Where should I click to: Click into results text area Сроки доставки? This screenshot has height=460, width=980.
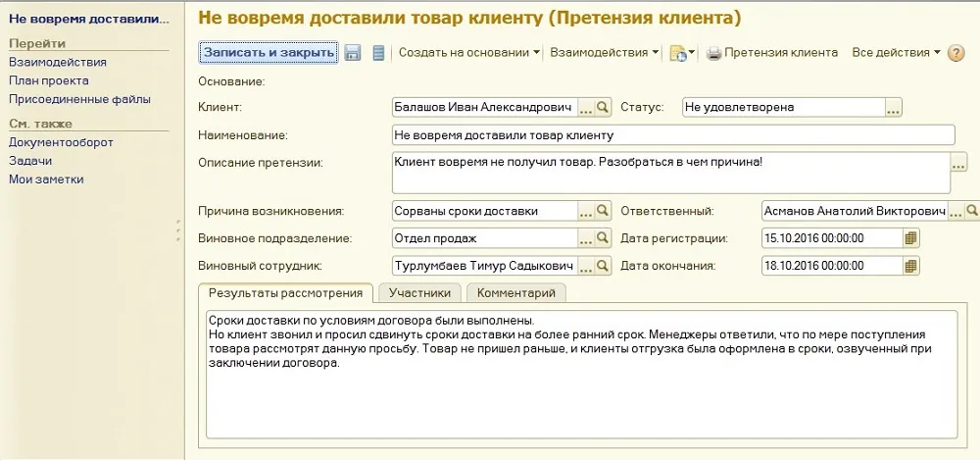[581, 375]
